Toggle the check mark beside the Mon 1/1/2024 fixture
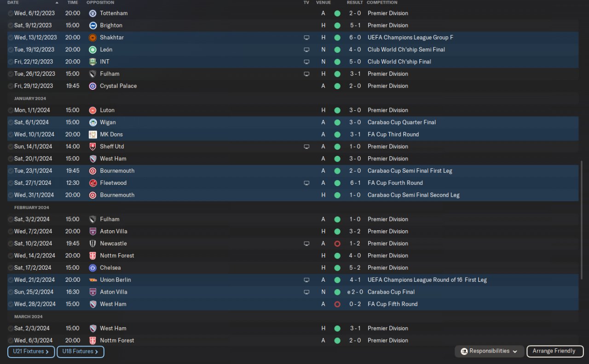The image size is (589, 364). [11, 110]
